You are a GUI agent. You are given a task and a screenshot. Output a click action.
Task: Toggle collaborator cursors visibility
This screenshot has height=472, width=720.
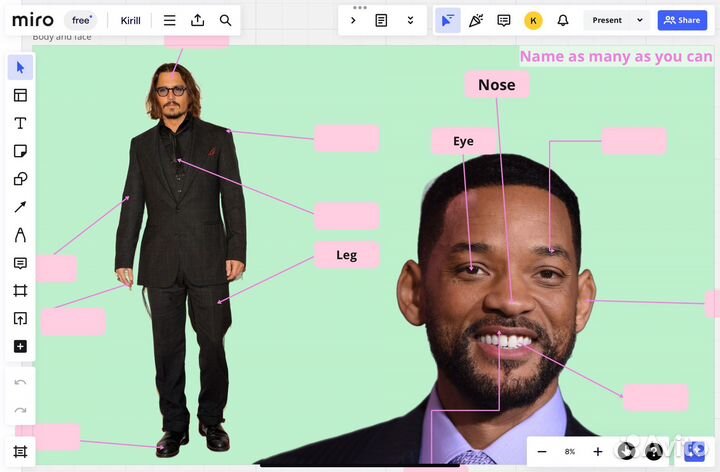(x=448, y=20)
